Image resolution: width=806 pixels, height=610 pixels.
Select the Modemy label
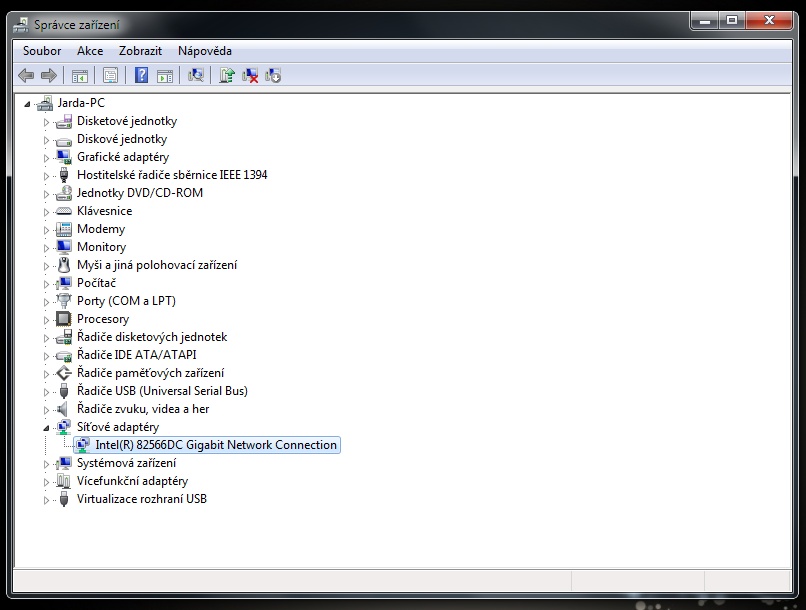(101, 229)
